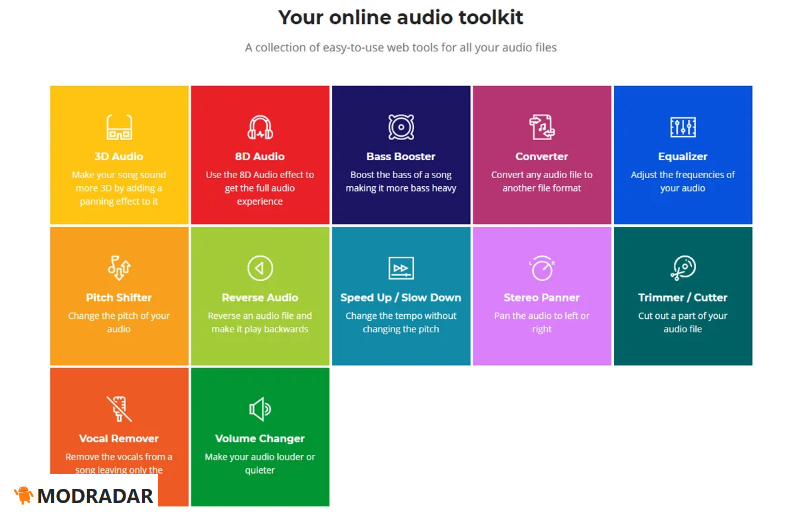The height and width of the screenshot is (523, 800).
Task: Select the Bass Booster speaker icon
Action: (x=401, y=128)
